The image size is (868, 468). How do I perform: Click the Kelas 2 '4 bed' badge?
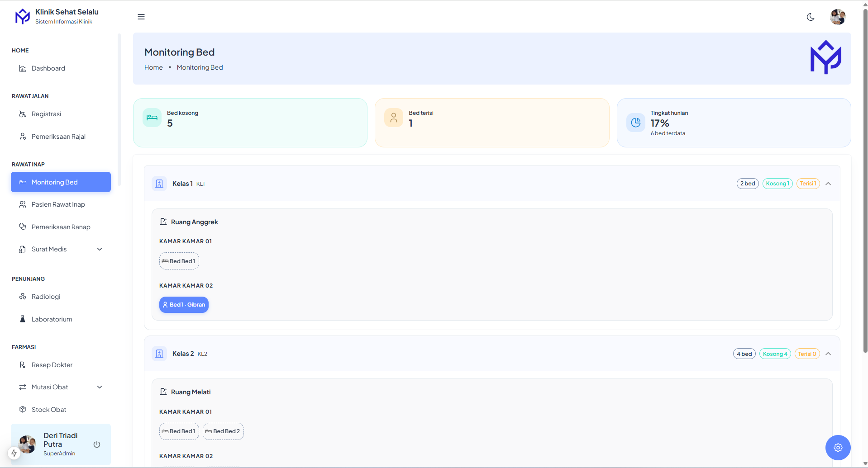click(x=744, y=354)
